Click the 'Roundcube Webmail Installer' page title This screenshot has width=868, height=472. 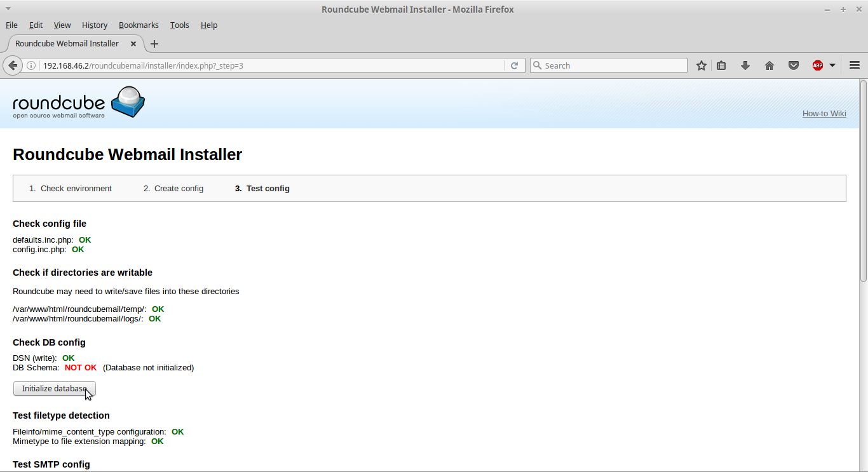127,154
